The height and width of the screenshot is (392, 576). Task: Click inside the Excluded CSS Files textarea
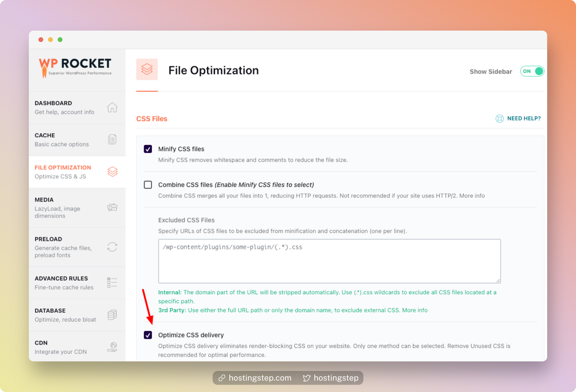pyautogui.click(x=329, y=261)
